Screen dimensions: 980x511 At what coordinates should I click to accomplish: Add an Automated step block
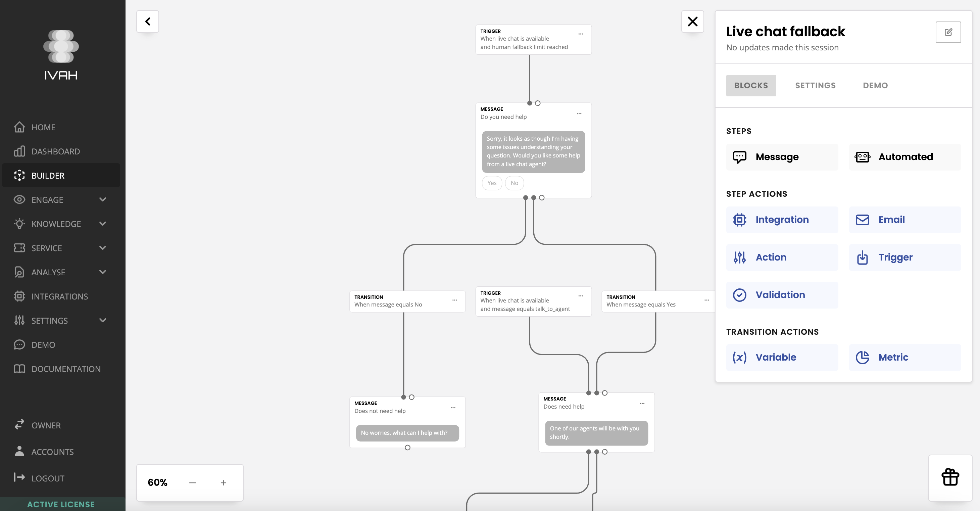coord(904,157)
